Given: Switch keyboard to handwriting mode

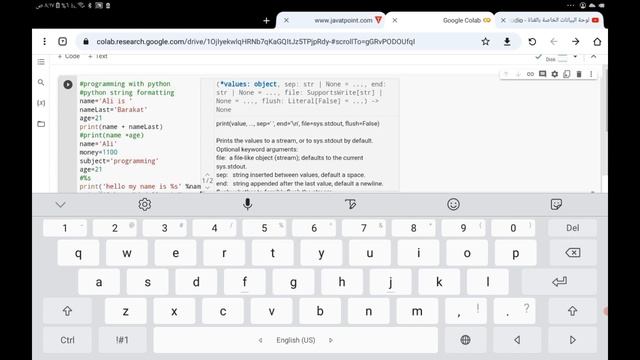Looking at the screenshot, I should (350, 204).
